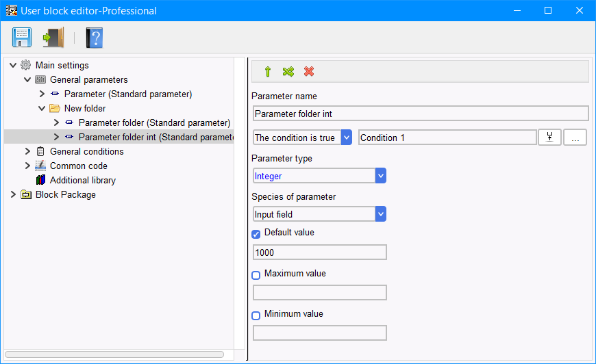Viewport: 596px width, 364px height.
Task: Enable the Minimum value checkbox
Action: point(256,315)
